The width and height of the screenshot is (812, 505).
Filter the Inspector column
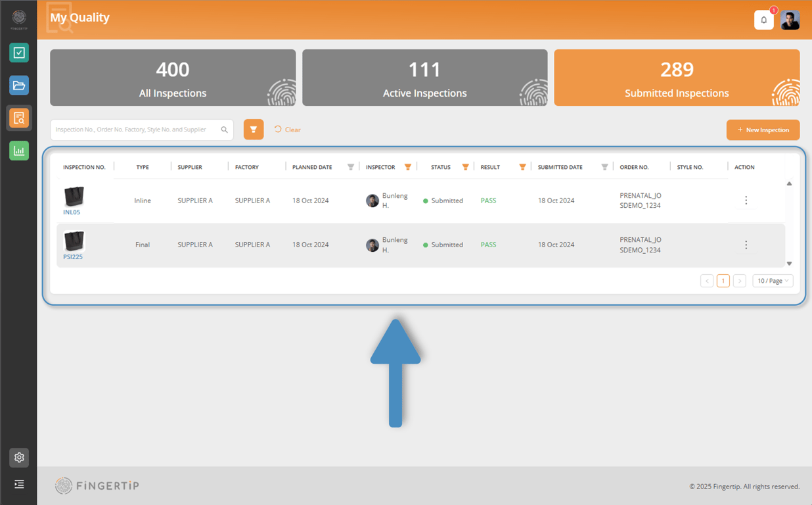408,167
